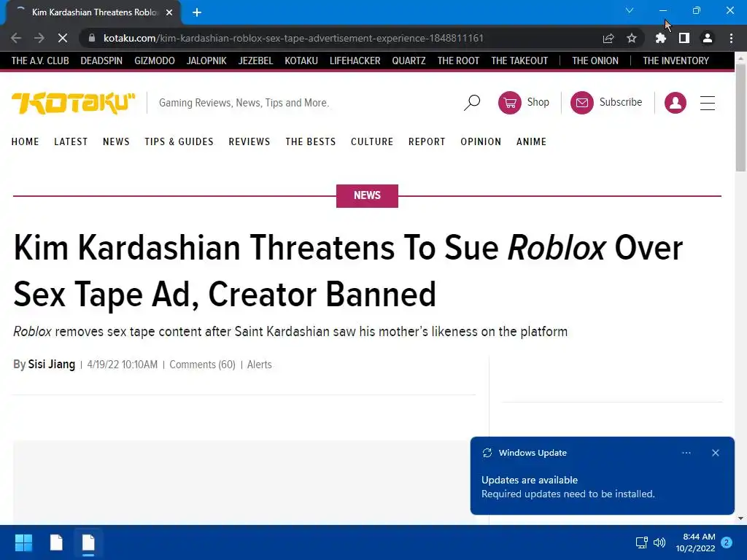Click the lock icon in address bar
The image size is (747, 560).
tap(92, 38)
